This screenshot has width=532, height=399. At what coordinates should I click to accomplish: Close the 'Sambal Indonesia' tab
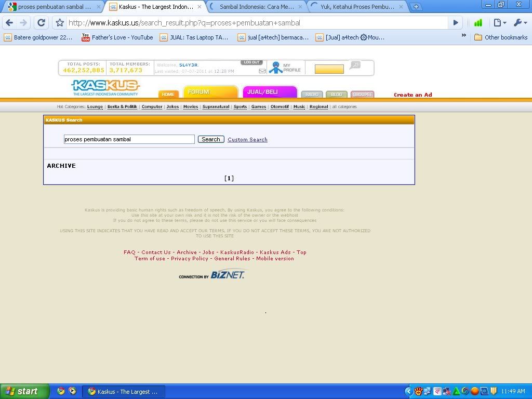click(x=300, y=7)
